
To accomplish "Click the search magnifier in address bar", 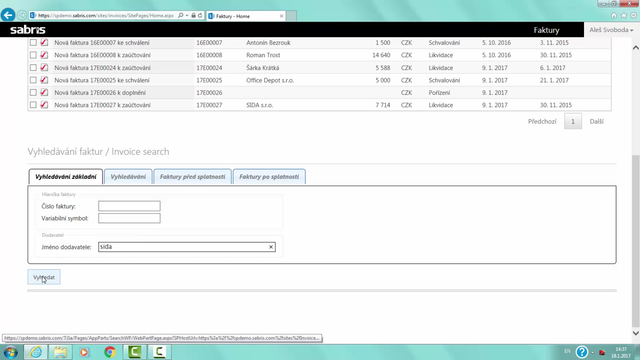I will (x=180, y=16).
